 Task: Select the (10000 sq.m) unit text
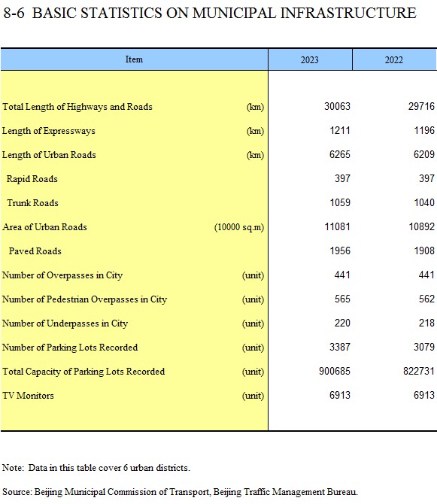(239, 227)
